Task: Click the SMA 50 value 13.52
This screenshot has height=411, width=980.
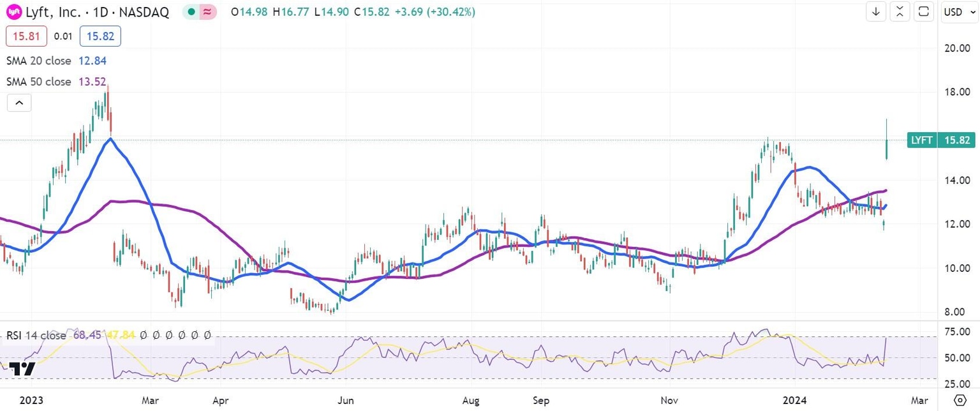Action: coord(92,82)
